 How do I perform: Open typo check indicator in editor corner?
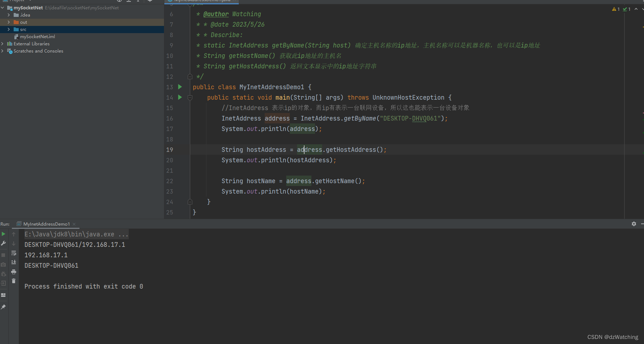pyautogui.click(x=627, y=9)
